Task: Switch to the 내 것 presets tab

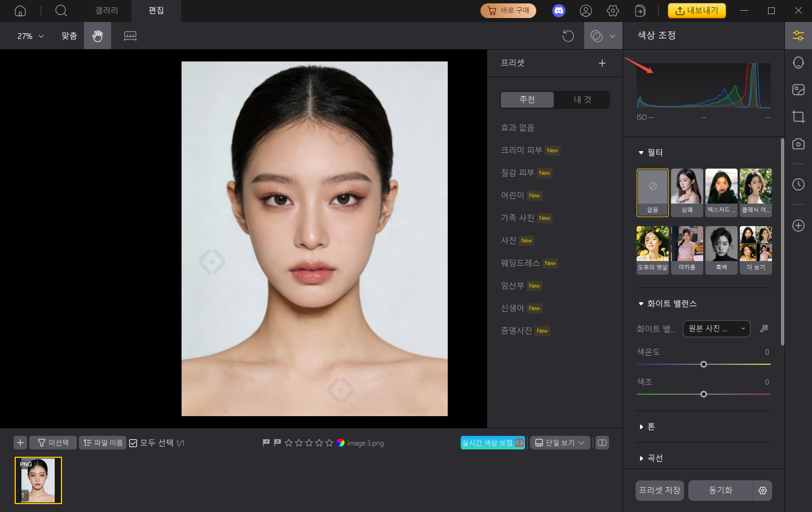Action: pos(582,100)
